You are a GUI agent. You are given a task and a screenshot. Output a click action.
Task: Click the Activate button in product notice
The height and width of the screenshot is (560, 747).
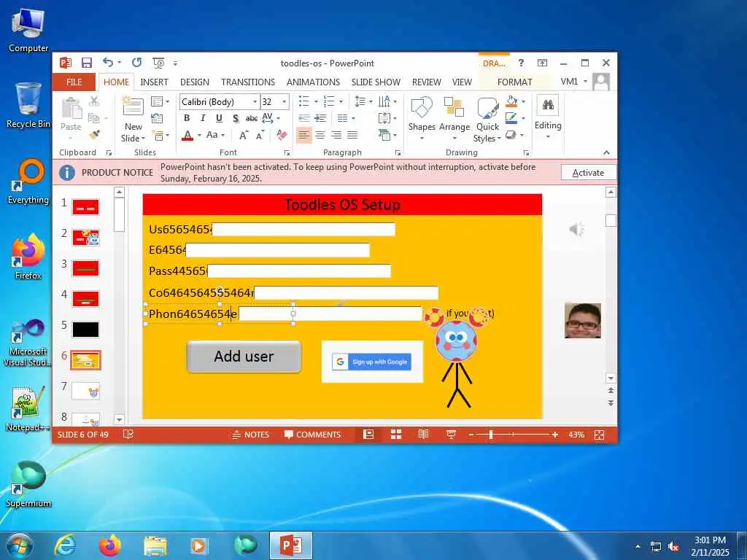588,173
